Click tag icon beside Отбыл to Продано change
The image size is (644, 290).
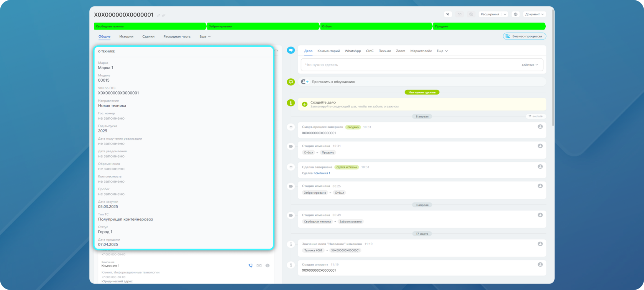[x=291, y=146]
